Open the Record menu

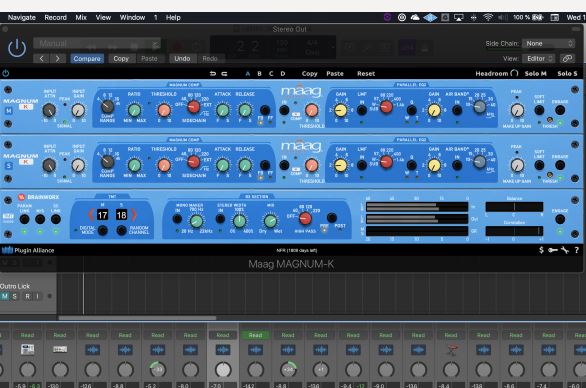tap(55, 17)
